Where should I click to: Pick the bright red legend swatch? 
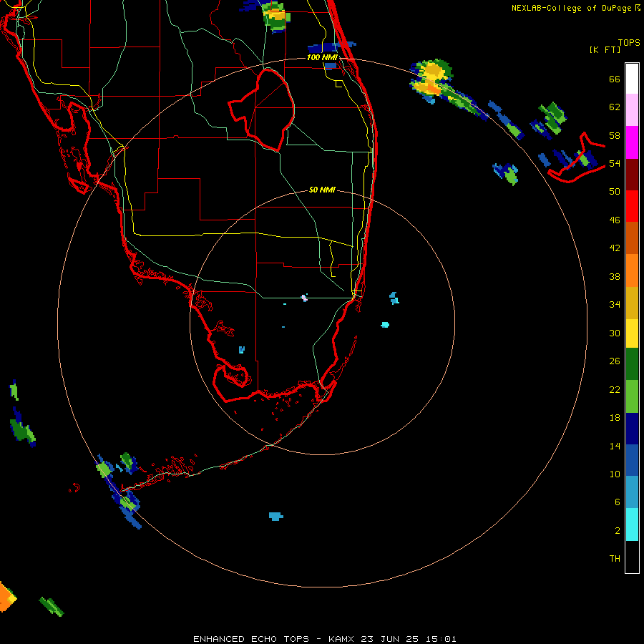click(632, 206)
